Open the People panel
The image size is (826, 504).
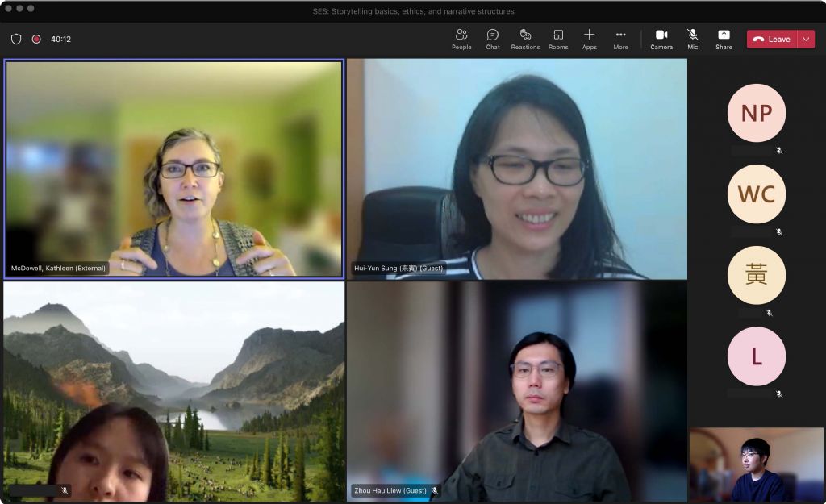point(461,40)
